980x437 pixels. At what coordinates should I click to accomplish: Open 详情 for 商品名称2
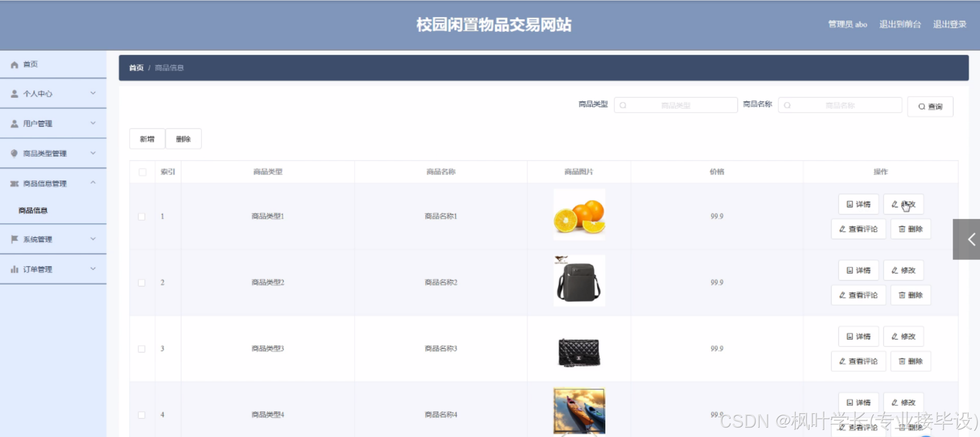(x=858, y=270)
